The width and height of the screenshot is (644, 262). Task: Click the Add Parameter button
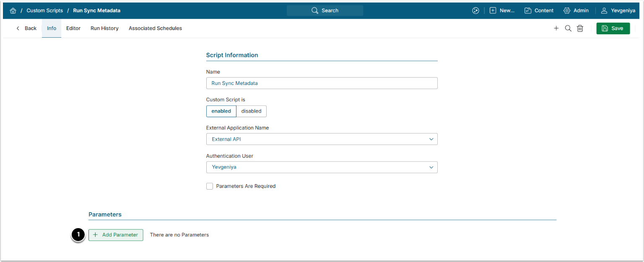click(116, 235)
